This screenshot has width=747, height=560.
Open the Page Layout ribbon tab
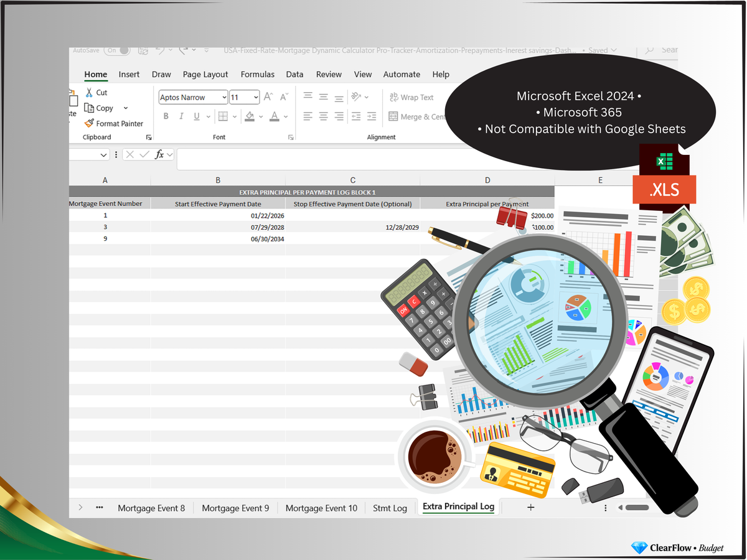(x=205, y=74)
